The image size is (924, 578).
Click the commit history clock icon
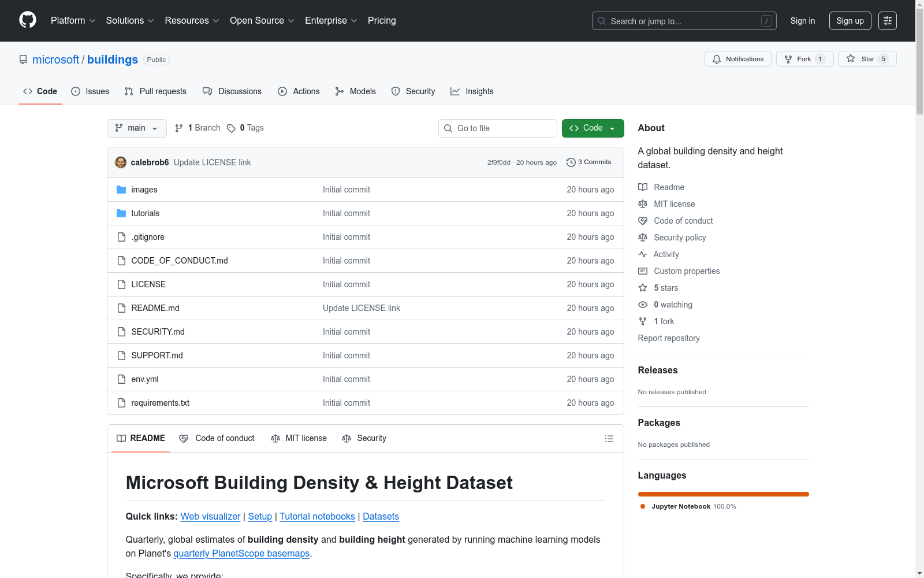click(x=571, y=162)
